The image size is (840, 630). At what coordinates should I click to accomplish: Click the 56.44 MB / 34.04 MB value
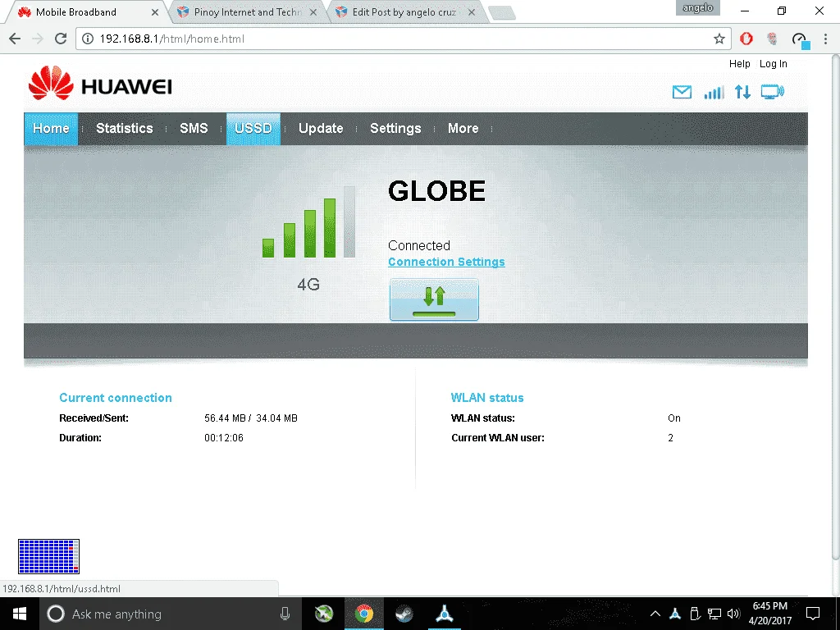point(251,418)
